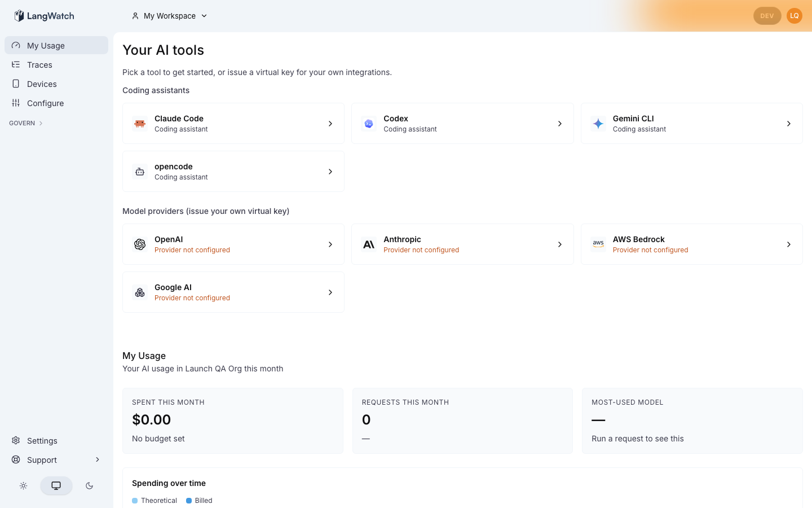Select the Google AI provider title

[x=173, y=287]
